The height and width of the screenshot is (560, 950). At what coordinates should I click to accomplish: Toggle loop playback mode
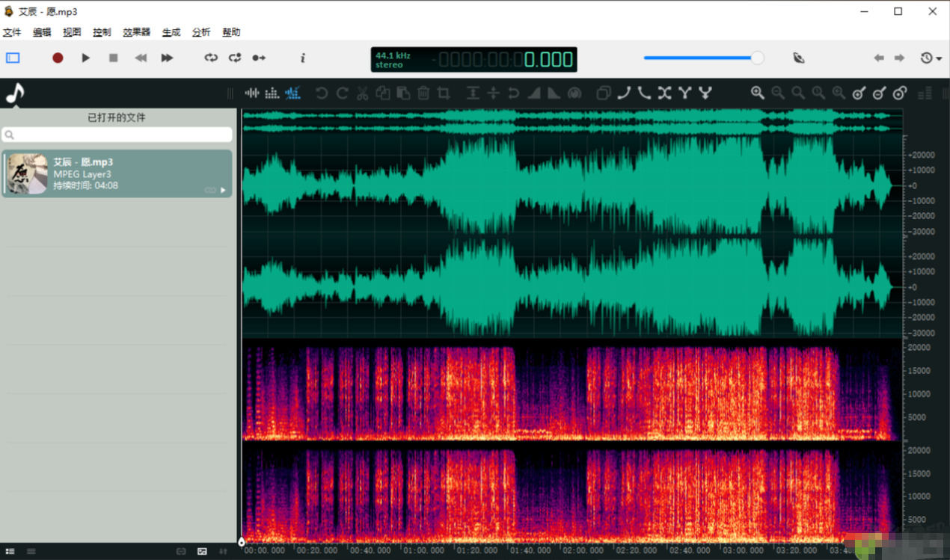coord(211,58)
